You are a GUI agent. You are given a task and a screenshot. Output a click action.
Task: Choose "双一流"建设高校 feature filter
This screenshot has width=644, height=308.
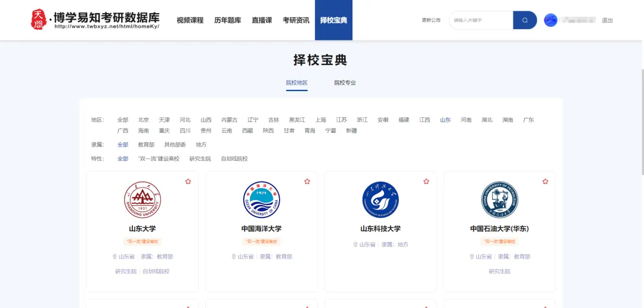(159, 159)
